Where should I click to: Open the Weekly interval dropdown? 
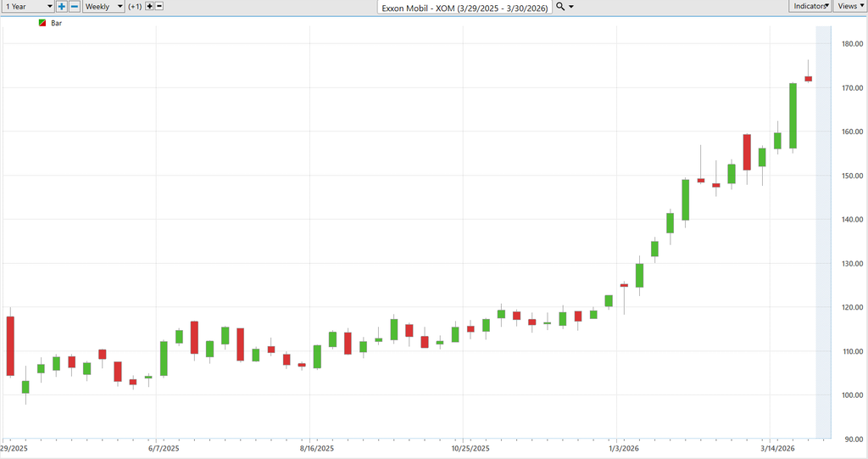coord(103,6)
